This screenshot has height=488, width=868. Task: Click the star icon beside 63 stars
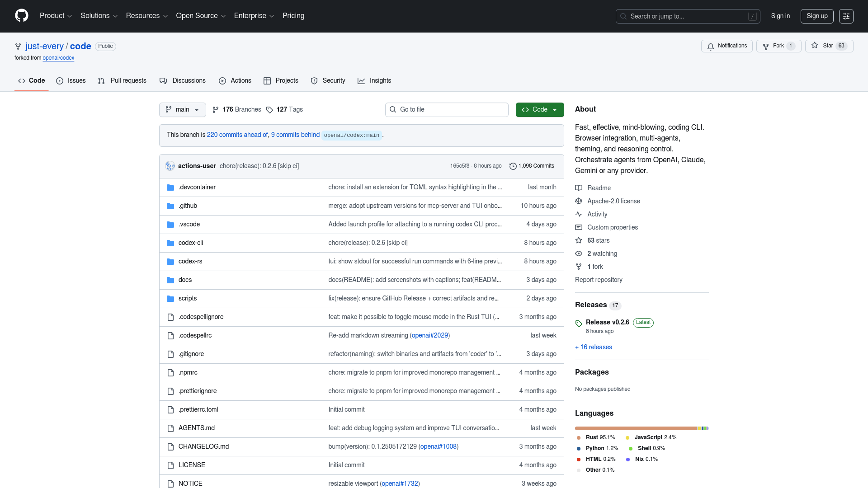(x=579, y=240)
